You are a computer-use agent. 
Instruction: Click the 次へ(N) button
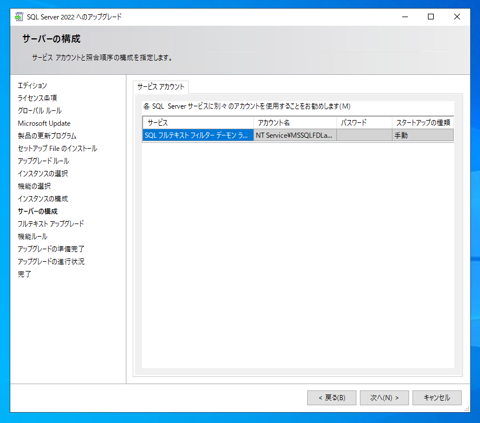pyautogui.click(x=384, y=398)
